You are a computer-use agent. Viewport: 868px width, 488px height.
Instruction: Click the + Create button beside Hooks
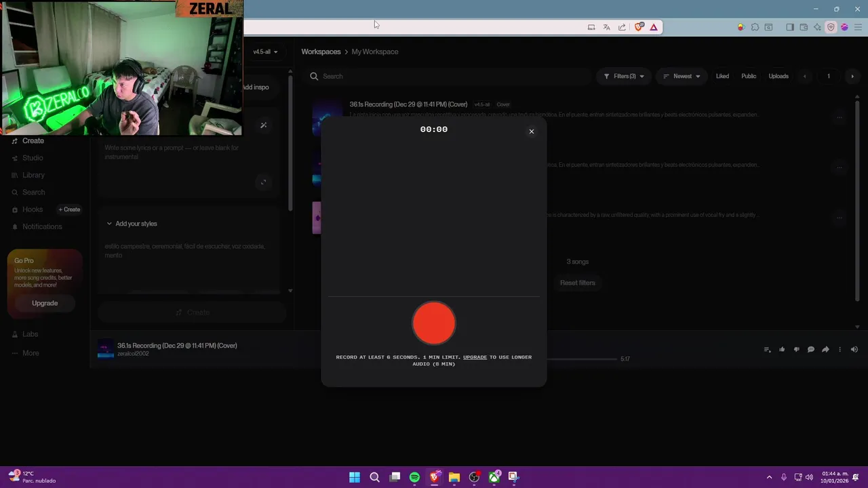(69, 209)
